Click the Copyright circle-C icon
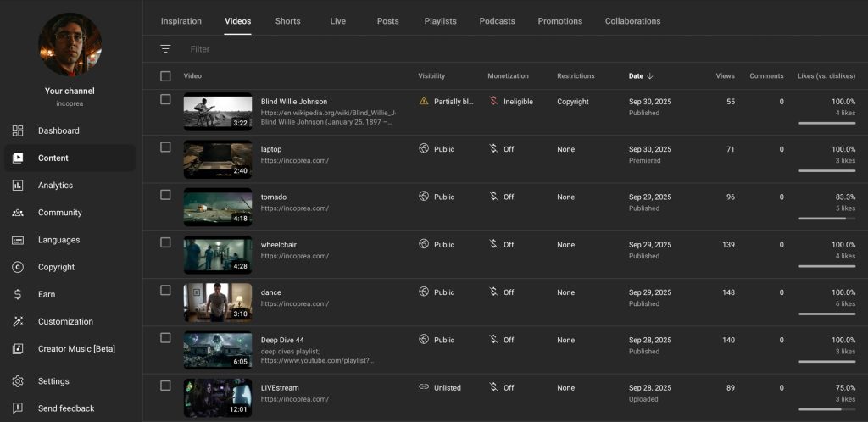 [x=18, y=267]
